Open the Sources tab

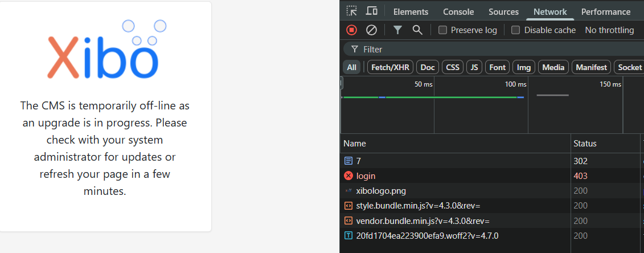[x=503, y=11]
